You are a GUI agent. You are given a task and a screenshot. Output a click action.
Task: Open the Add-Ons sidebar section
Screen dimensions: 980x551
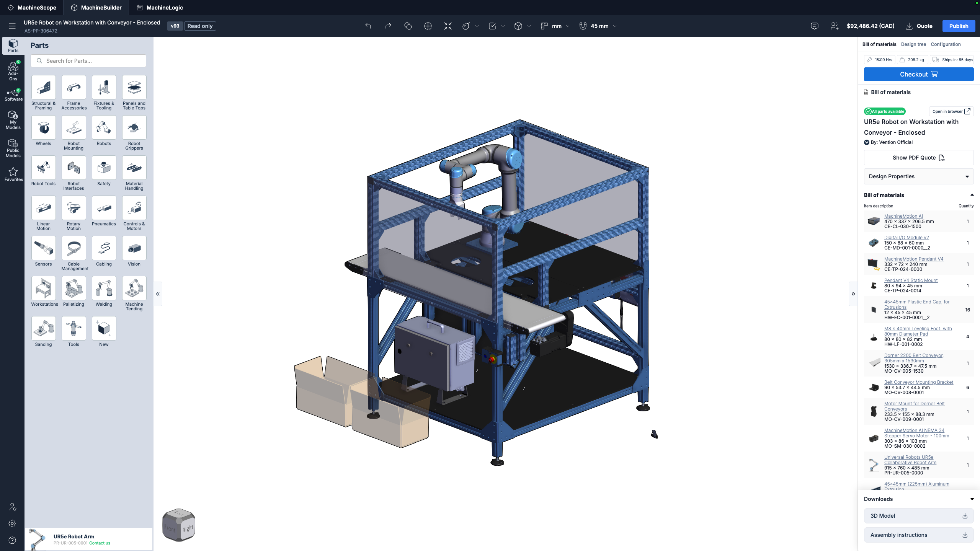[13, 72]
